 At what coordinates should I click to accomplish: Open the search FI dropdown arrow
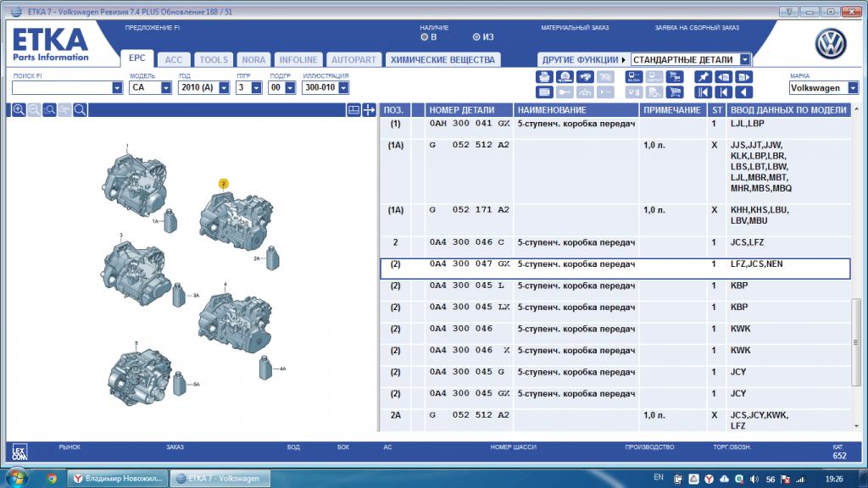point(117,87)
